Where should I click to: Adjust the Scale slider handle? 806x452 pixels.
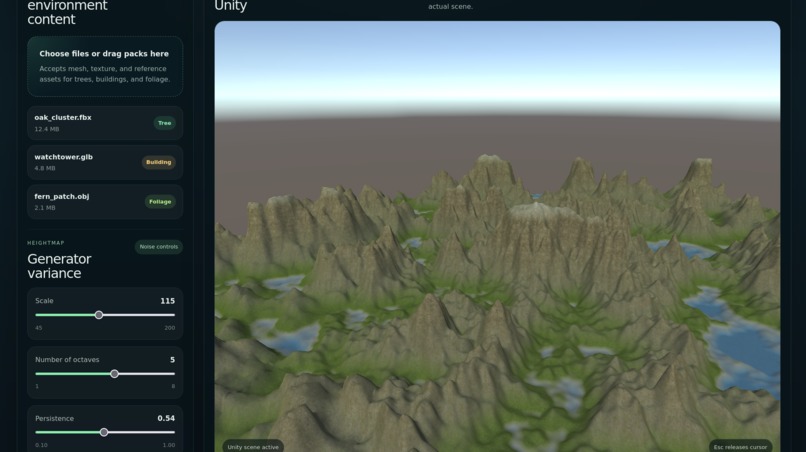point(99,315)
